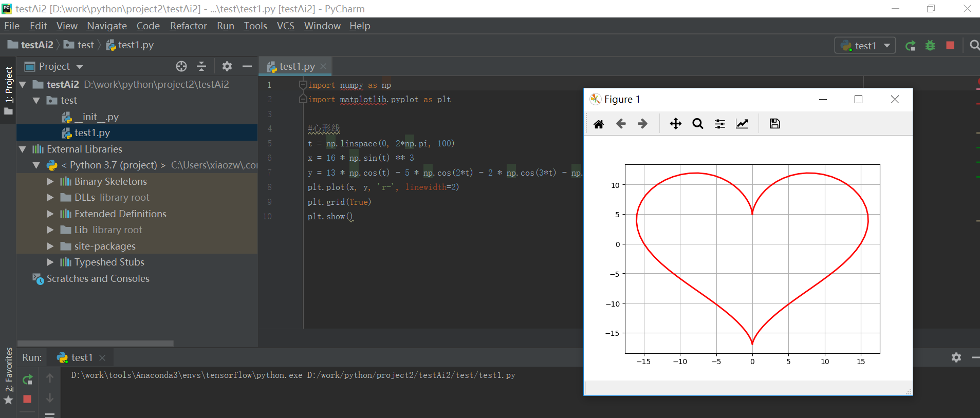Image resolution: width=980 pixels, height=418 pixels.
Task: Expand Lib library root
Action: click(50, 230)
